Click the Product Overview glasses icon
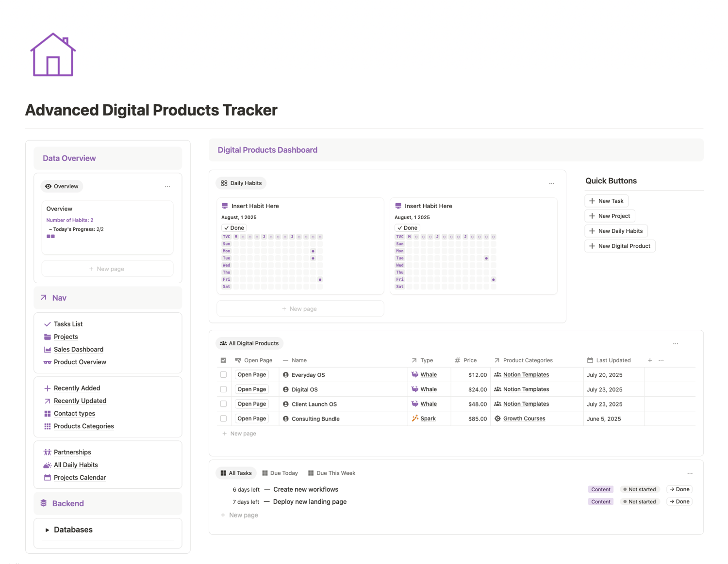Viewport: 728px width, 564px height. (48, 362)
